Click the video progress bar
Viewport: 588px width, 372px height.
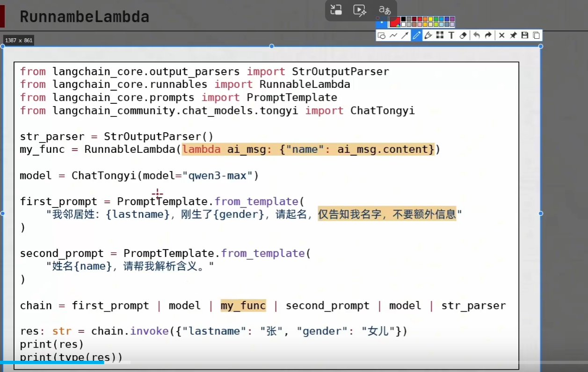click(x=294, y=362)
